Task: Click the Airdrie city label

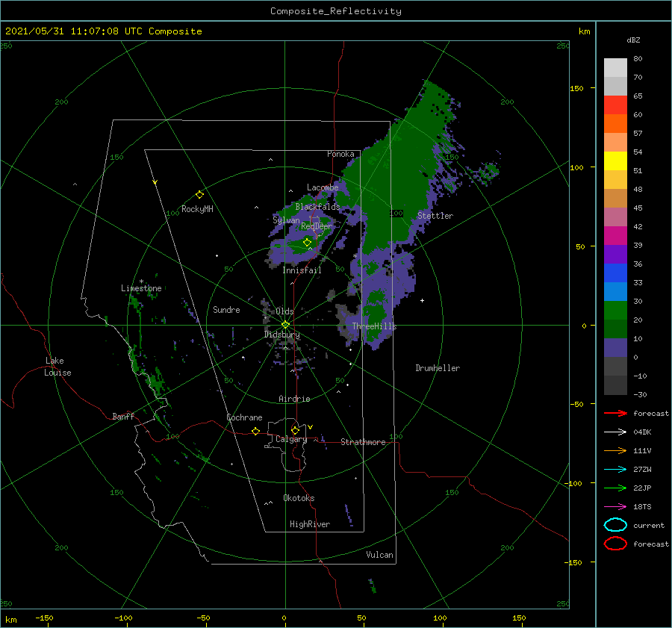Action: pyautogui.click(x=294, y=399)
